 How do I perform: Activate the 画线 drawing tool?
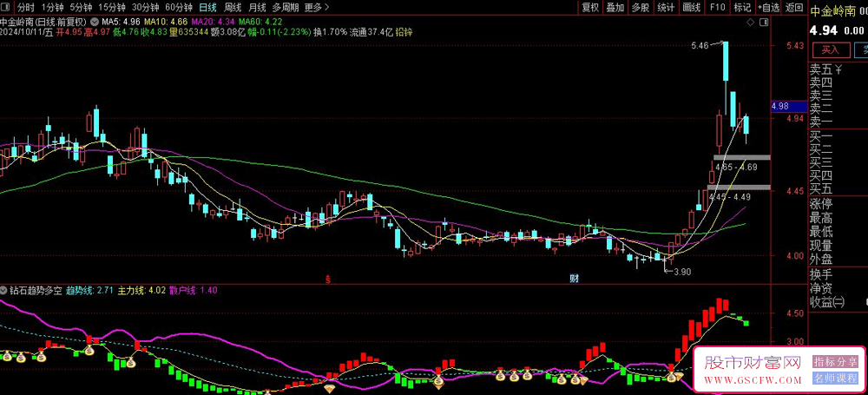[692, 7]
